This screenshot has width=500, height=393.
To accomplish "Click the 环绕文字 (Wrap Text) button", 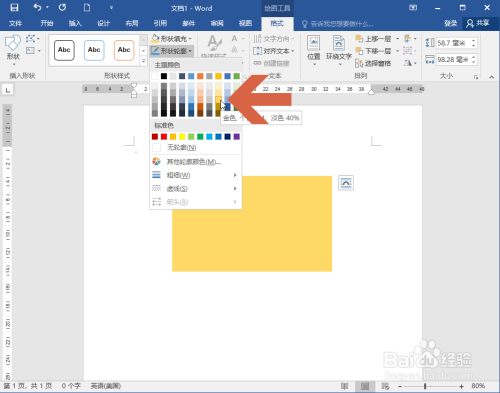I will pos(339,50).
